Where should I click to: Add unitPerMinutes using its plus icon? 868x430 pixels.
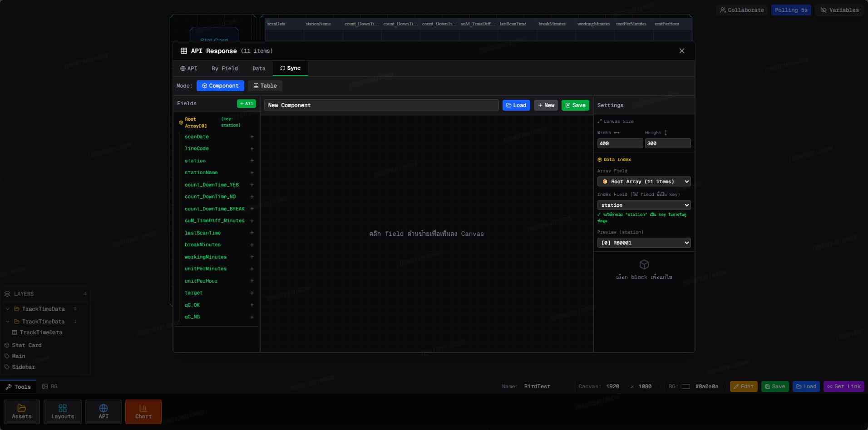[252, 269]
